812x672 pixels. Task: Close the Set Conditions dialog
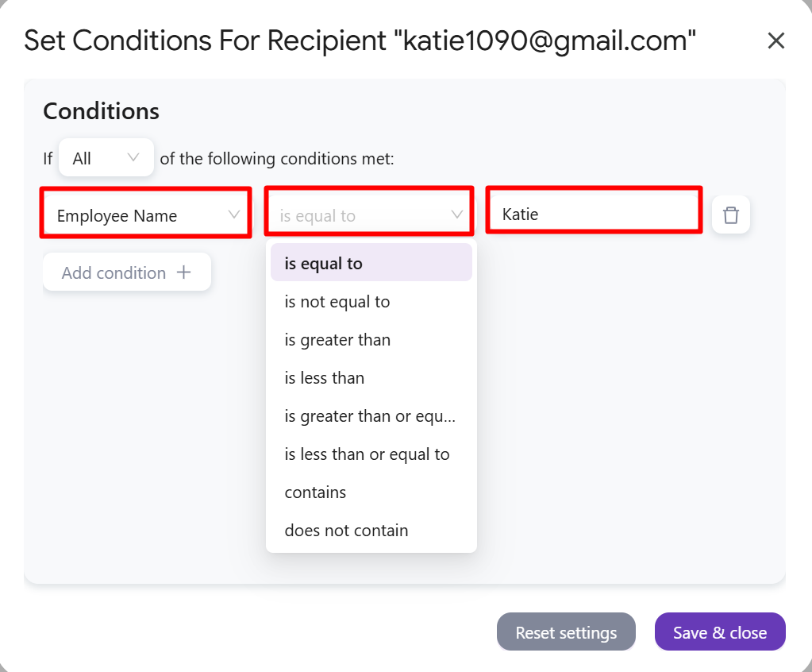coord(775,41)
